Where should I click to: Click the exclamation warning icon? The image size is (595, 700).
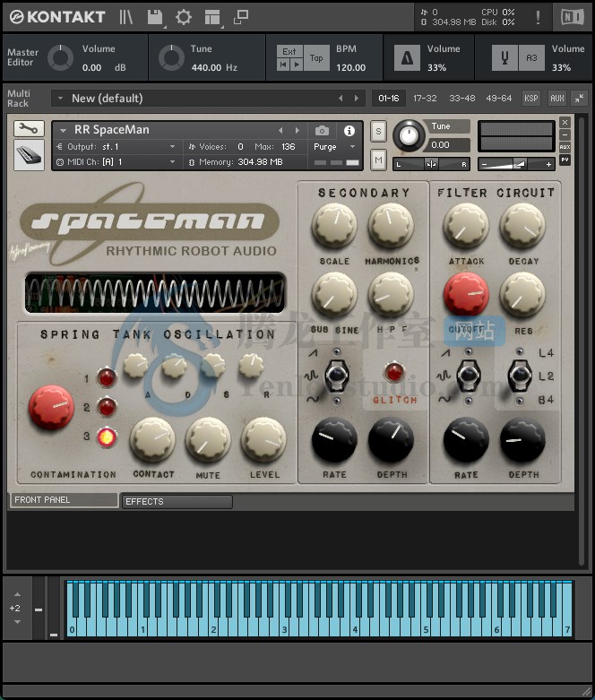[538, 17]
